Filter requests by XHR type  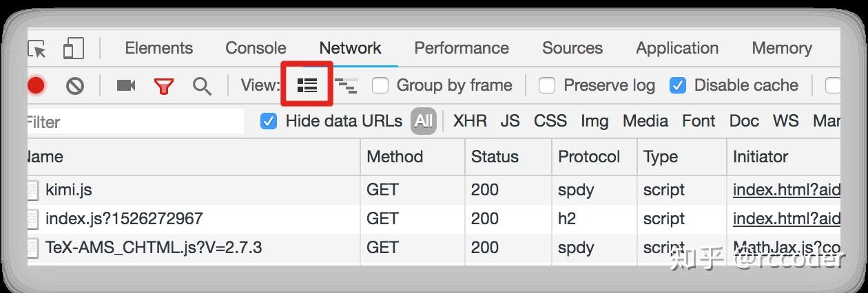(470, 122)
